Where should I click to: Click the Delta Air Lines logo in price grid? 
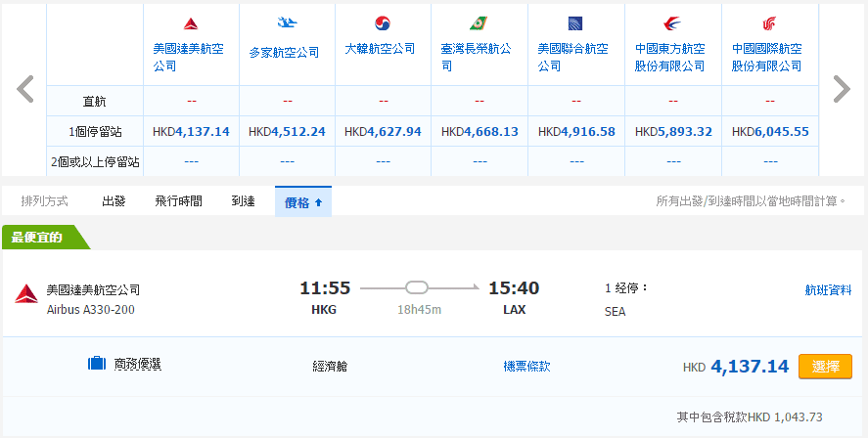(191, 23)
